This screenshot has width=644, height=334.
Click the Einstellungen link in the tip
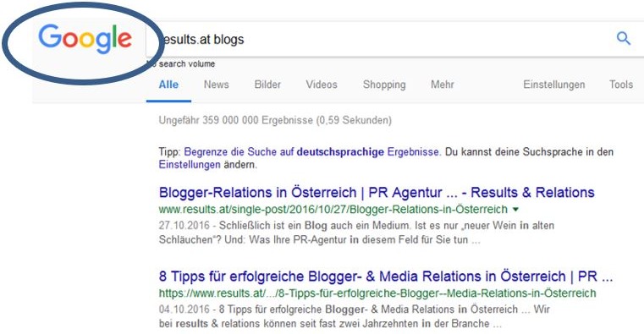pos(190,165)
